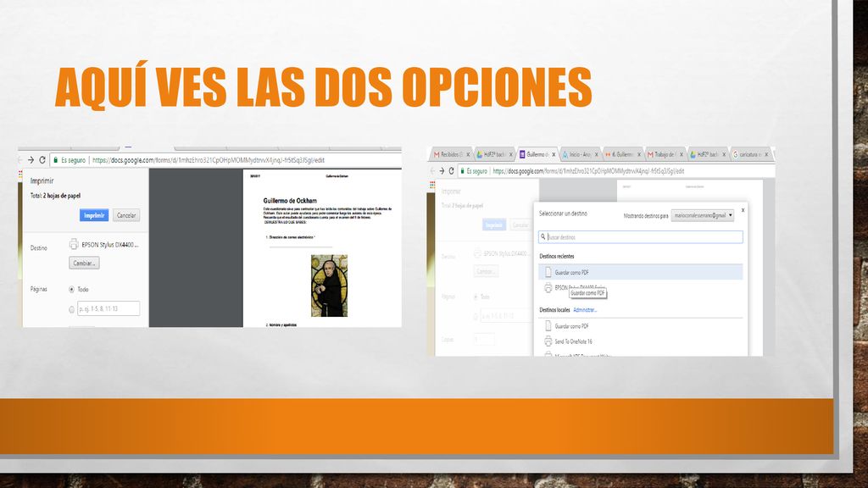Click the address bar URL in right screenshot

588,171
